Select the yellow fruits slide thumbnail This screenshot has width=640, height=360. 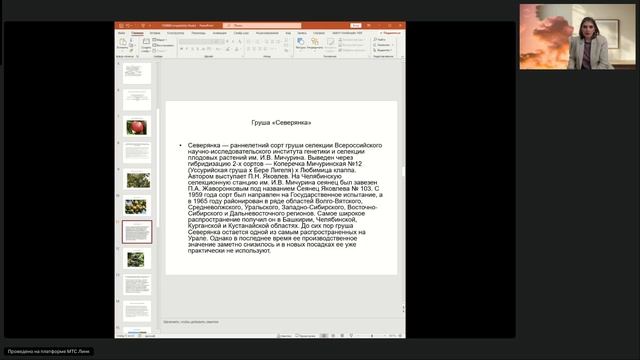coord(137,206)
